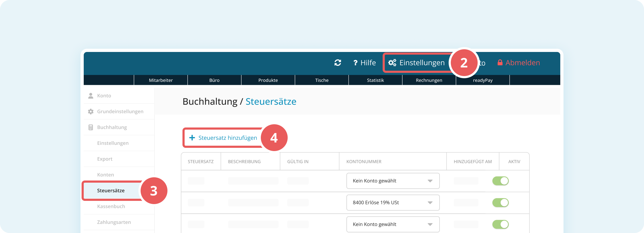Toggle the active switch in first row
Screen dimensions: 644x233
click(500, 181)
